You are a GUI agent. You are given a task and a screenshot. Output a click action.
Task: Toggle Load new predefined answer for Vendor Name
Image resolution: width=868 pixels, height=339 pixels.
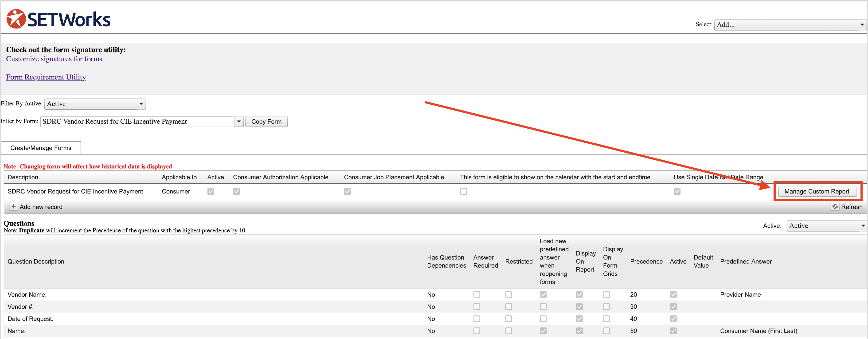[543, 295]
